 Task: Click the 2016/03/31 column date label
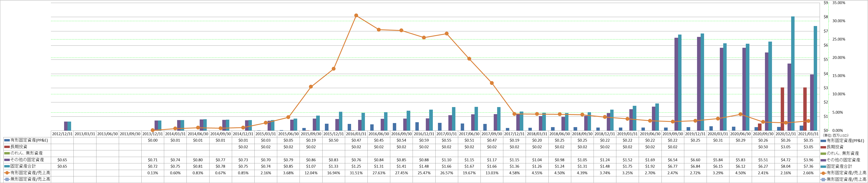tap(356, 134)
